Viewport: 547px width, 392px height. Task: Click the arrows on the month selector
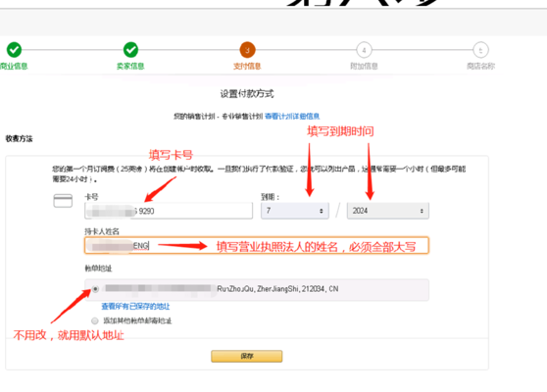click(321, 211)
